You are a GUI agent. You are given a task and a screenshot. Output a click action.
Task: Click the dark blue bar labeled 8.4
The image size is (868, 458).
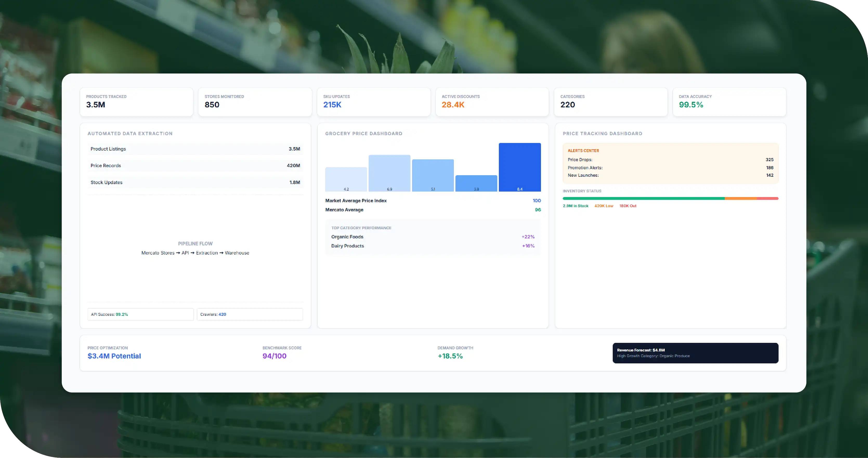pyautogui.click(x=520, y=167)
